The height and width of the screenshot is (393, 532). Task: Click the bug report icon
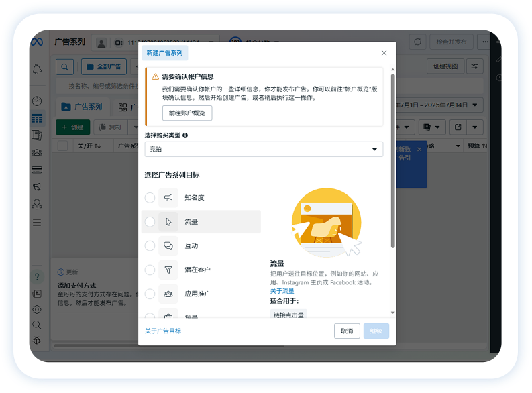click(x=37, y=340)
